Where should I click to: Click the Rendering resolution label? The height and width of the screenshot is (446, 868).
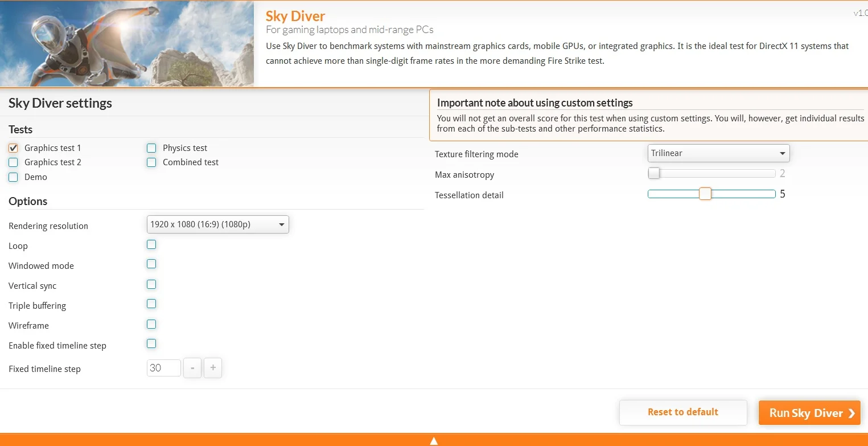point(48,226)
